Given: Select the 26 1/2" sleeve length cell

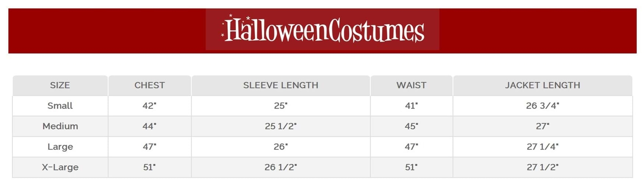Looking at the screenshot, I should tap(281, 167).
